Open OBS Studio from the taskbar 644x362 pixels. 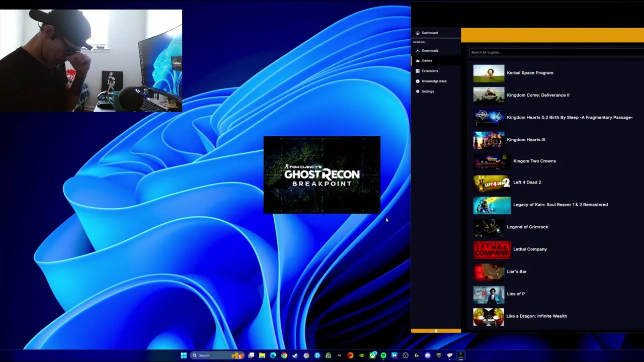[x=405, y=355]
